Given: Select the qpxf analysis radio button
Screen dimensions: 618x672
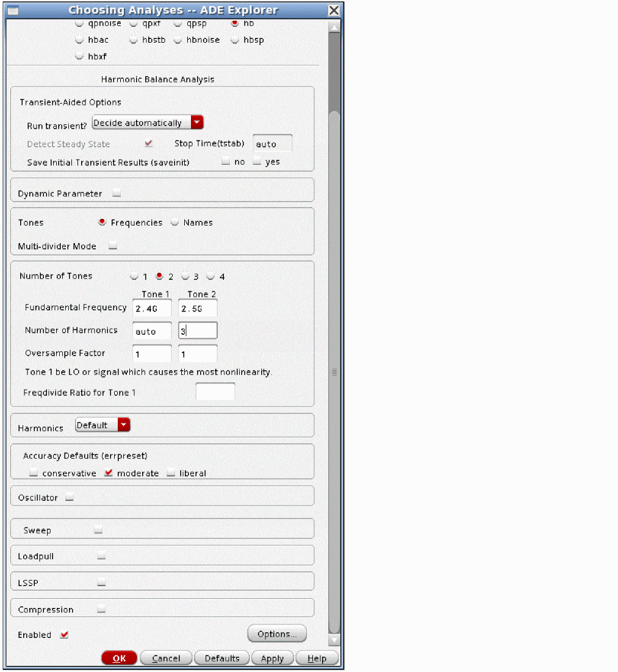Looking at the screenshot, I should coord(134,23).
